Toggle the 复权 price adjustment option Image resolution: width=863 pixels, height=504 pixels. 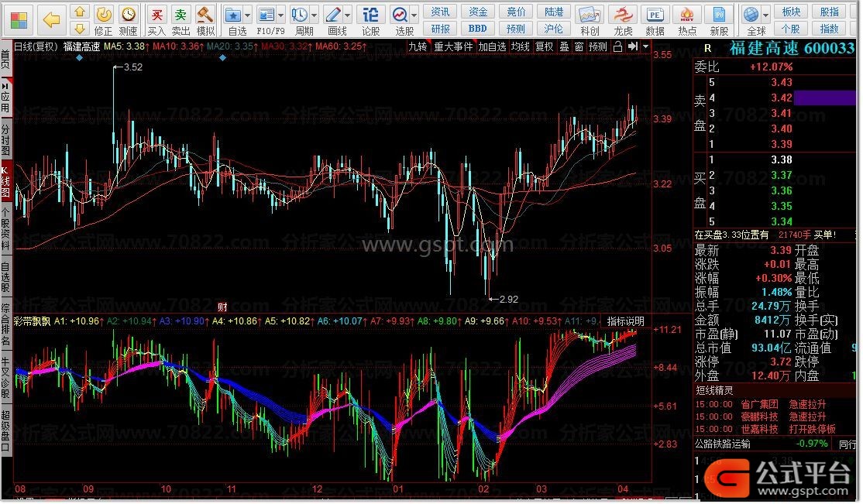(x=545, y=46)
